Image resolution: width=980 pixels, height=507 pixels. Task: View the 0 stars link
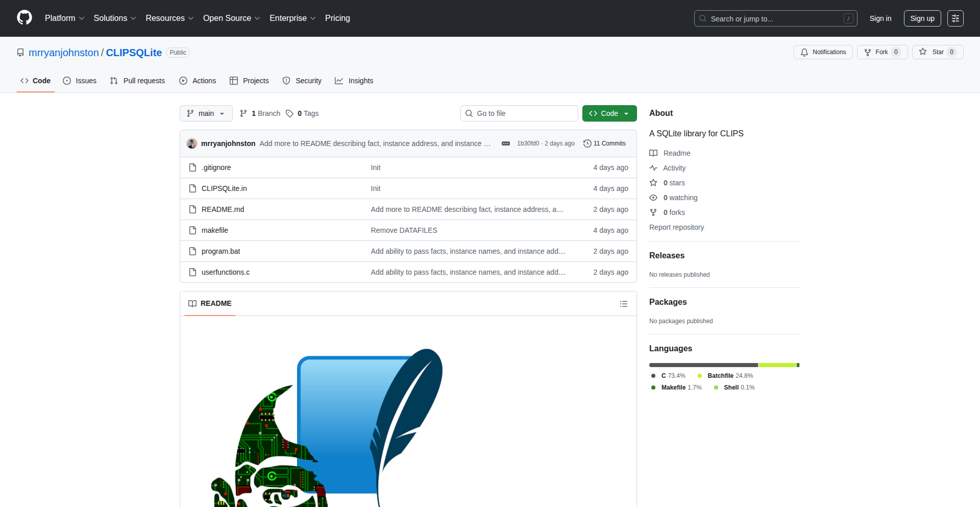668,183
